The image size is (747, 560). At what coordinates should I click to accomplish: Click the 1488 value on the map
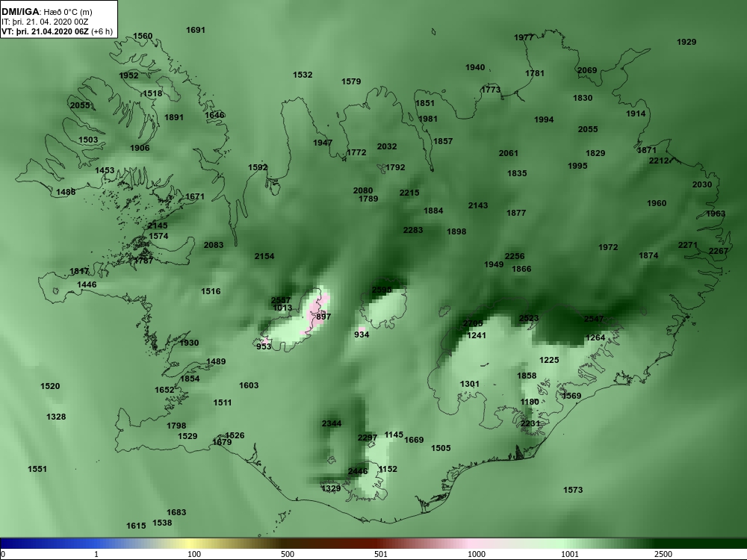point(66,192)
